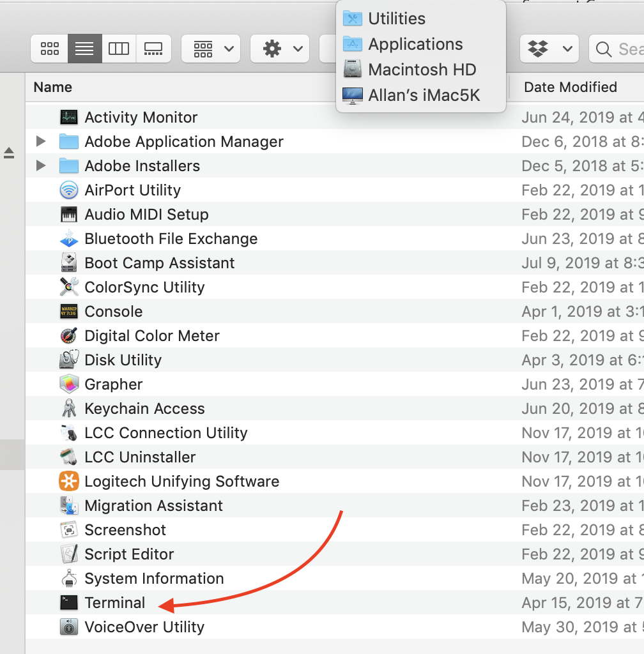Select Screenshot app icon
Viewport: 644px width, 654px height.
click(x=69, y=529)
